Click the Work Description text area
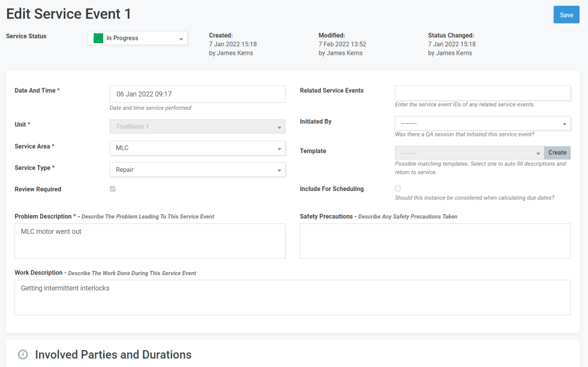The image size is (588, 367). pos(292,297)
